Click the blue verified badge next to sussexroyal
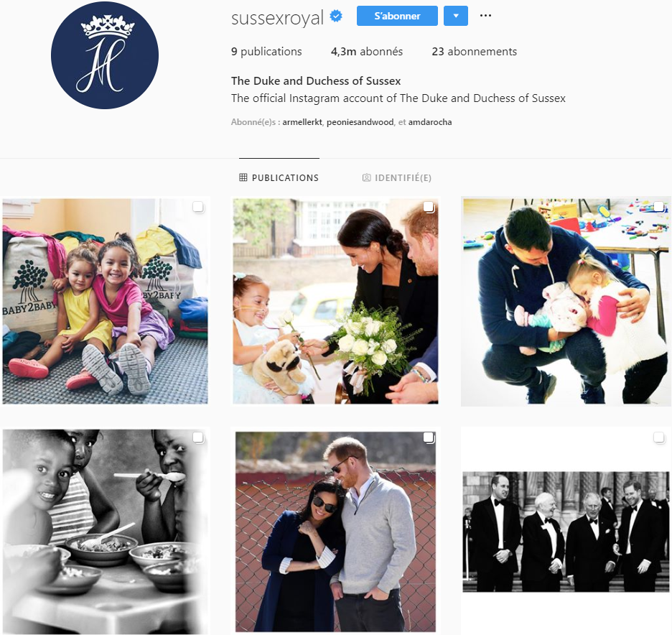The image size is (672, 635). [x=336, y=17]
